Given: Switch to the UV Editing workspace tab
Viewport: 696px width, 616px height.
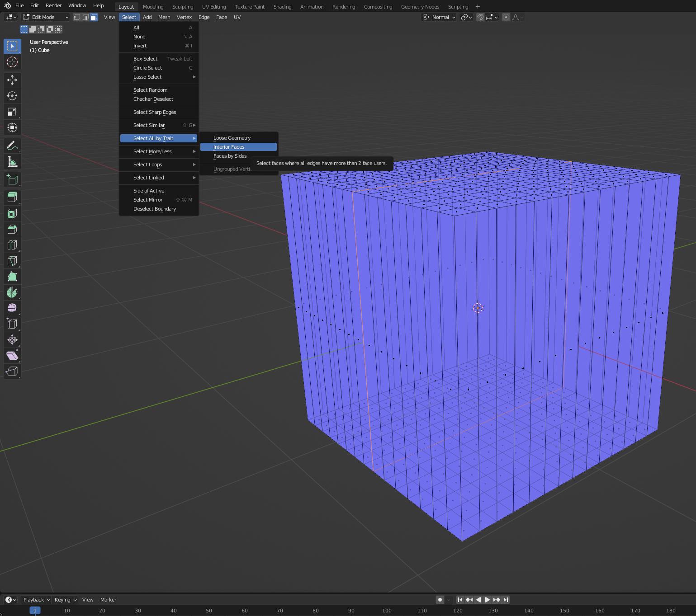Looking at the screenshot, I should 214,7.
